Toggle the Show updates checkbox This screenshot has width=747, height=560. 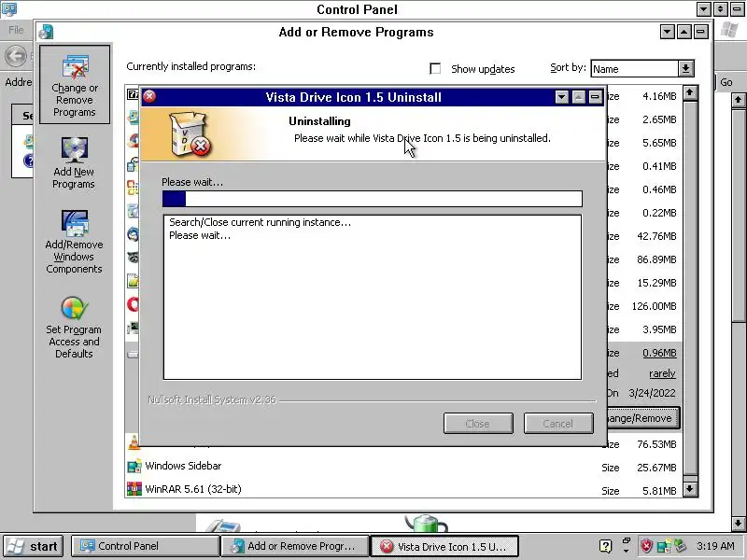coord(435,68)
